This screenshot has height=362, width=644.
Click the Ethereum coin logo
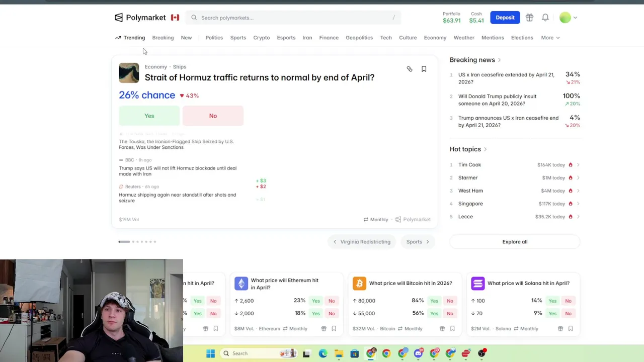coord(241,284)
